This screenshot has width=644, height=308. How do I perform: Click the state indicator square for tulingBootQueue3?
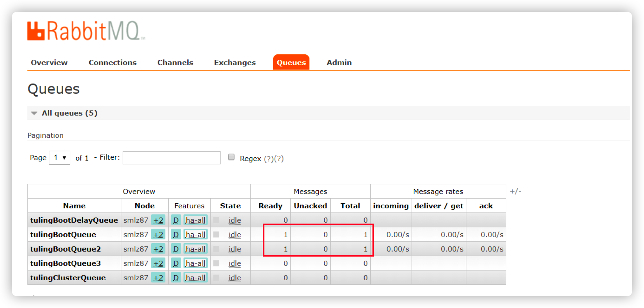(216, 263)
